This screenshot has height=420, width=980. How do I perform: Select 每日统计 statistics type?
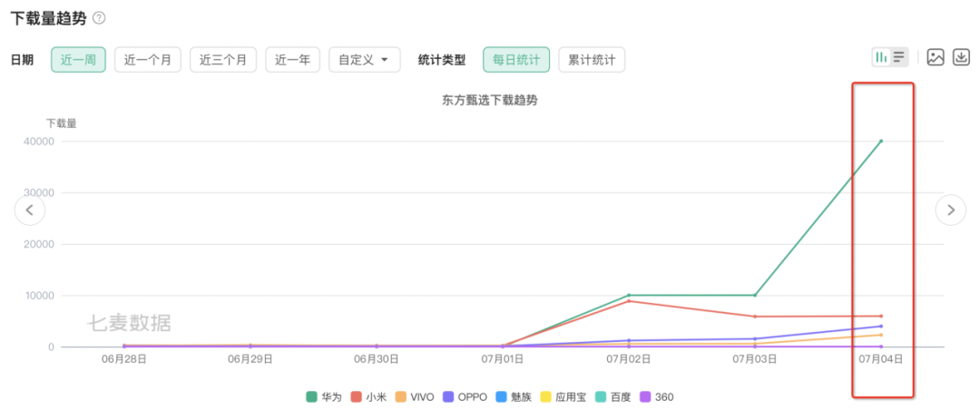click(x=516, y=60)
